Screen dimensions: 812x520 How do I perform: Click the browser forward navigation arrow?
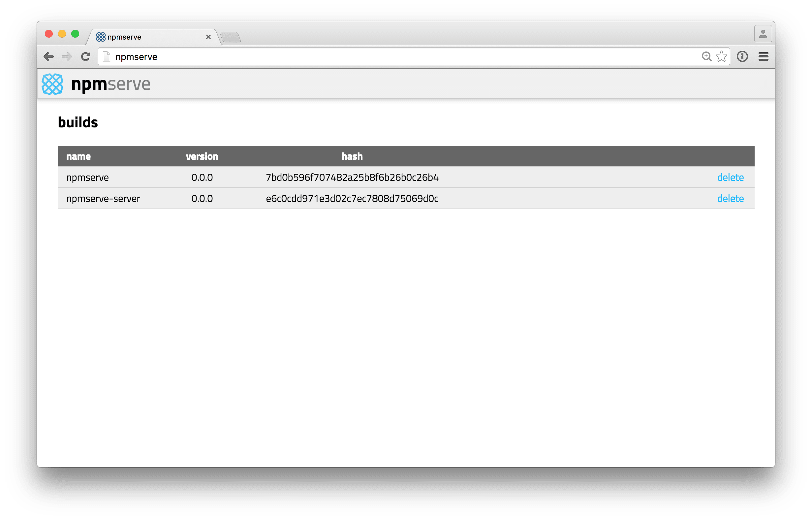pyautogui.click(x=65, y=56)
